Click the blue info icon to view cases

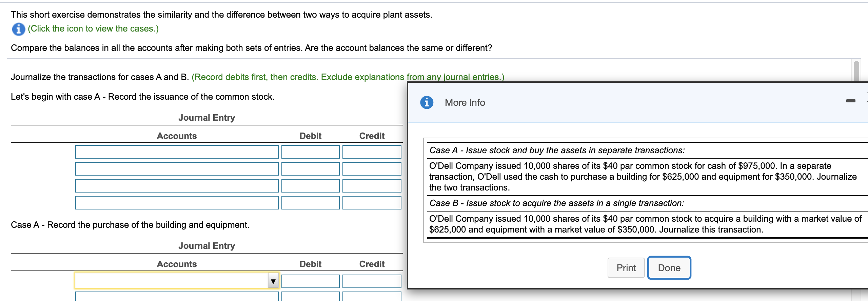coord(18,29)
